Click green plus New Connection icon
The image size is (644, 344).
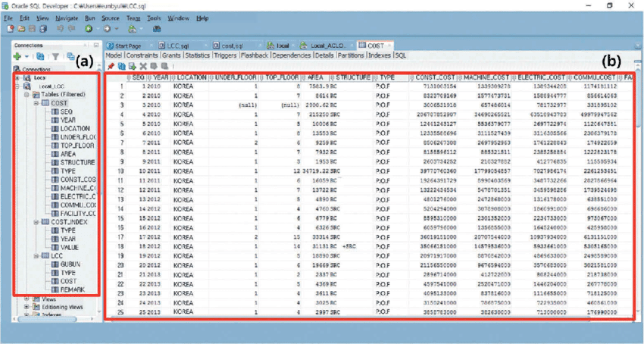(17, 56)
